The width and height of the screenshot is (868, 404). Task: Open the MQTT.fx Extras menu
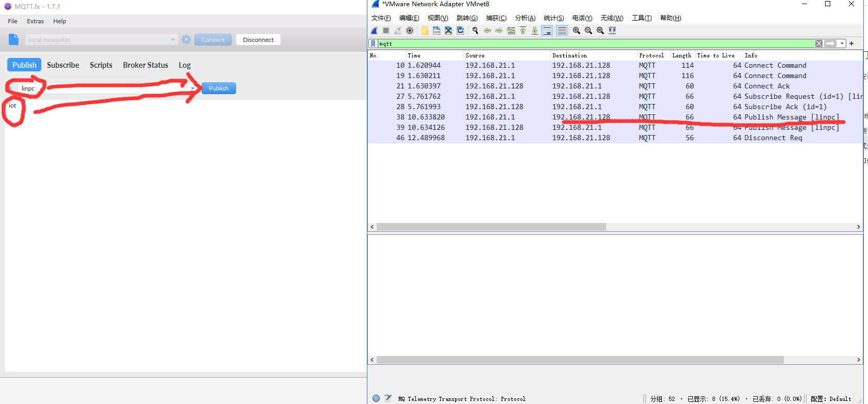pyautogui.click(x=36, y=21)
